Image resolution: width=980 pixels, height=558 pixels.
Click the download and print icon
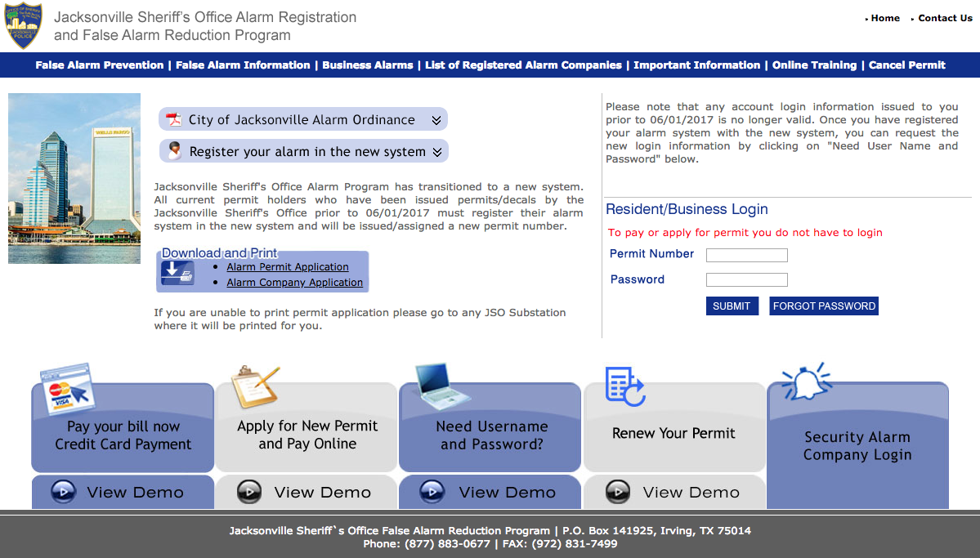coord(177,273)
